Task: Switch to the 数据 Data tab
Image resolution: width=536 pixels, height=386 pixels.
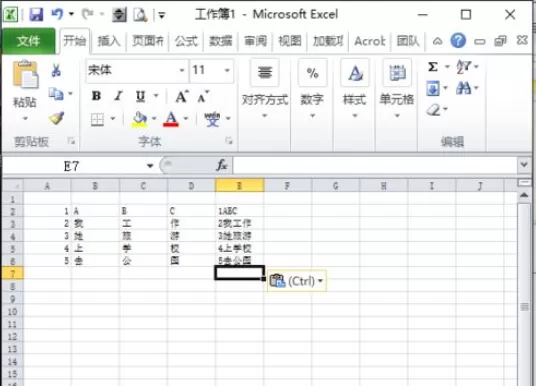Action: pos(220,41)
